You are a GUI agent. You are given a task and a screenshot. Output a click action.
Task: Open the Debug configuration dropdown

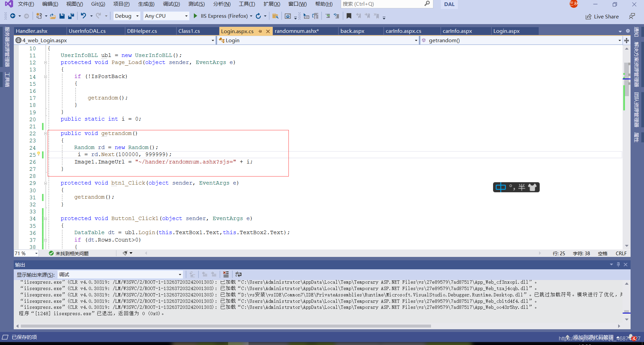click(x=126, y=16)
